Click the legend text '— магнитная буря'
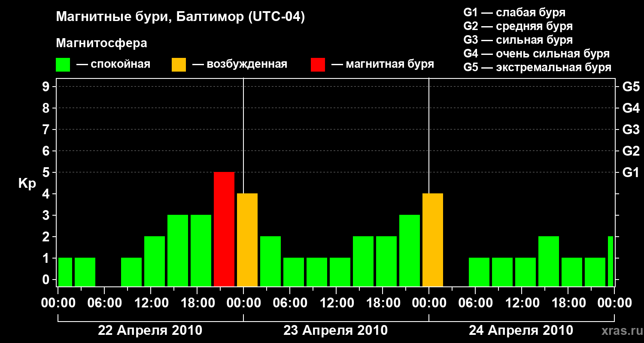This screenshot has height=343, width=644. pos(383,64)
